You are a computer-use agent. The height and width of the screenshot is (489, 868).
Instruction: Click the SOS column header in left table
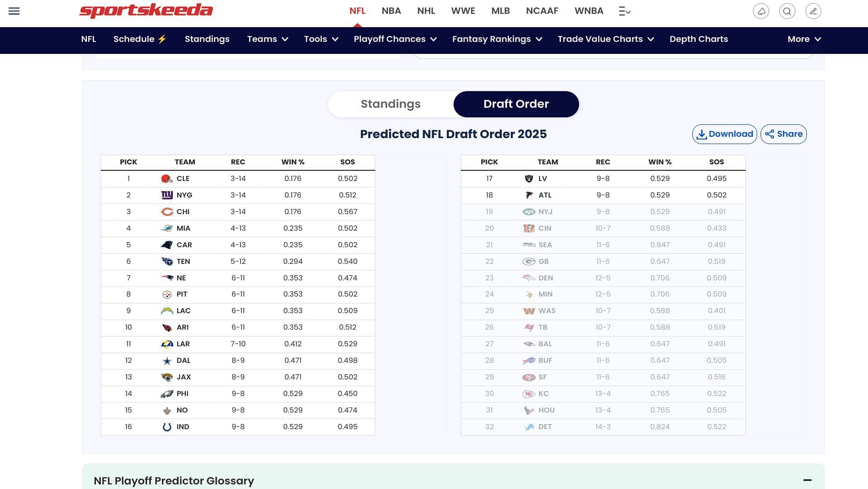pos(347,162)
